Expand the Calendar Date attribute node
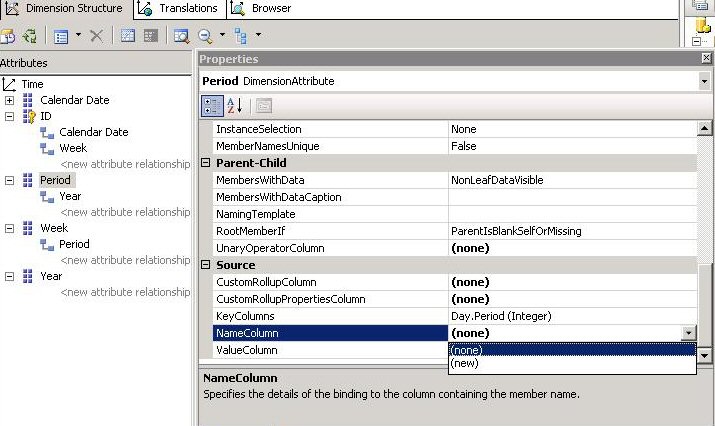The height and width of the screenshot is (426, 715). click(9, 100)
